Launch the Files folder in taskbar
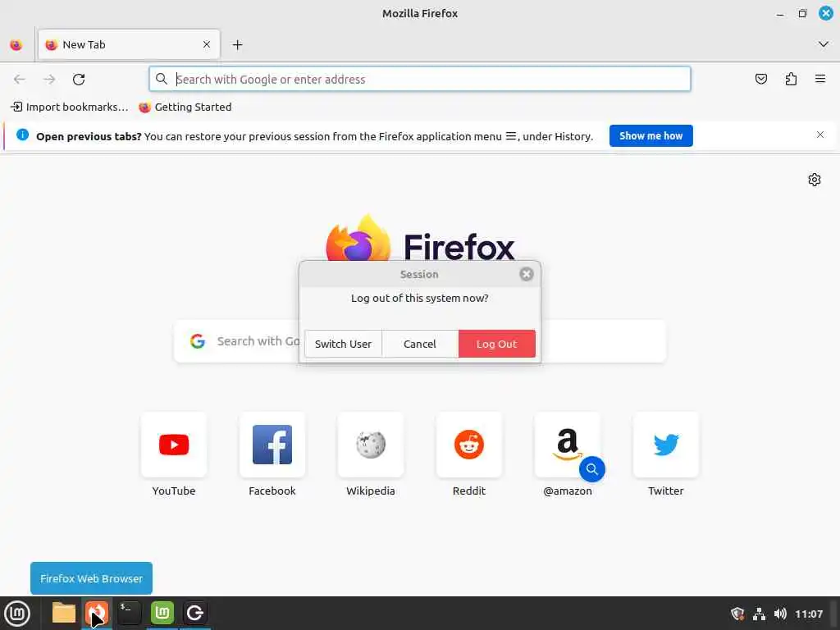This screenshot has height=630, width=840. [x=64, y=613]
